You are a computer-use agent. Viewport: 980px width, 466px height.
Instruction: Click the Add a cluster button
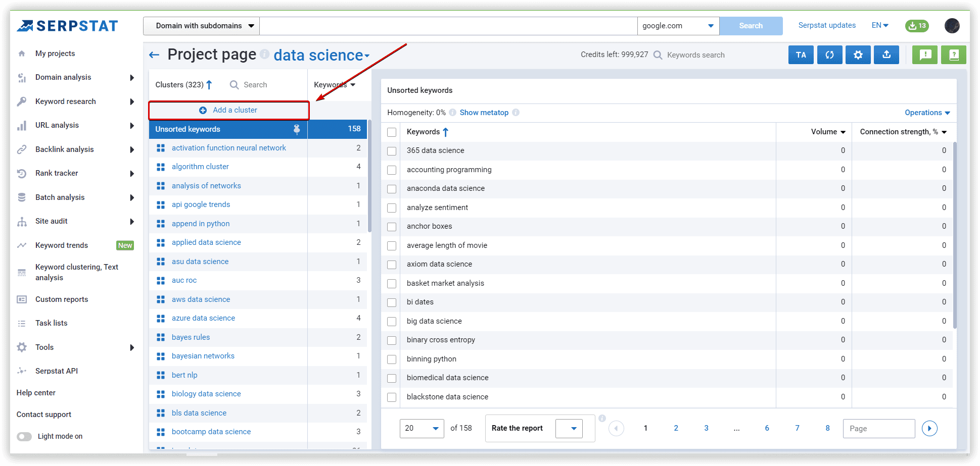tap(228, 110)
